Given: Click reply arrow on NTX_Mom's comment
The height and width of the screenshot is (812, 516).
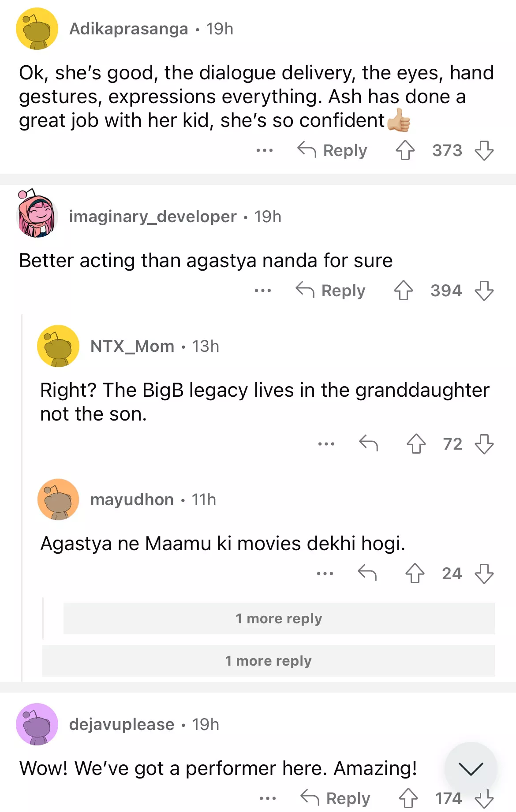Looking at the screenshot, I should coord(369,443).
